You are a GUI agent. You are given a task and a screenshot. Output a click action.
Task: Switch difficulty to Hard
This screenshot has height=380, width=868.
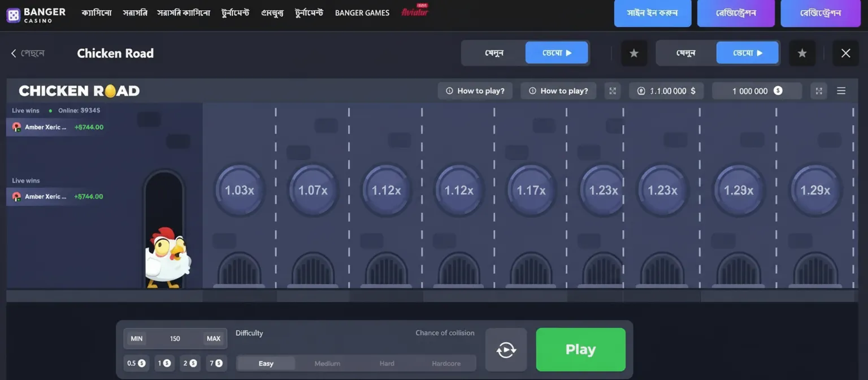(x=387, y=364)
